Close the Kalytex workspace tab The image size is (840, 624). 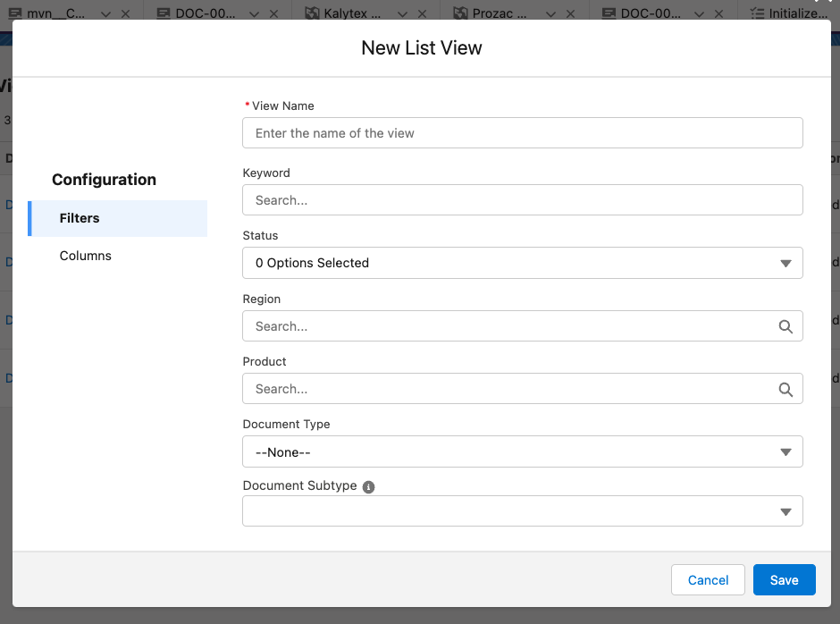[x=422, y=13]
